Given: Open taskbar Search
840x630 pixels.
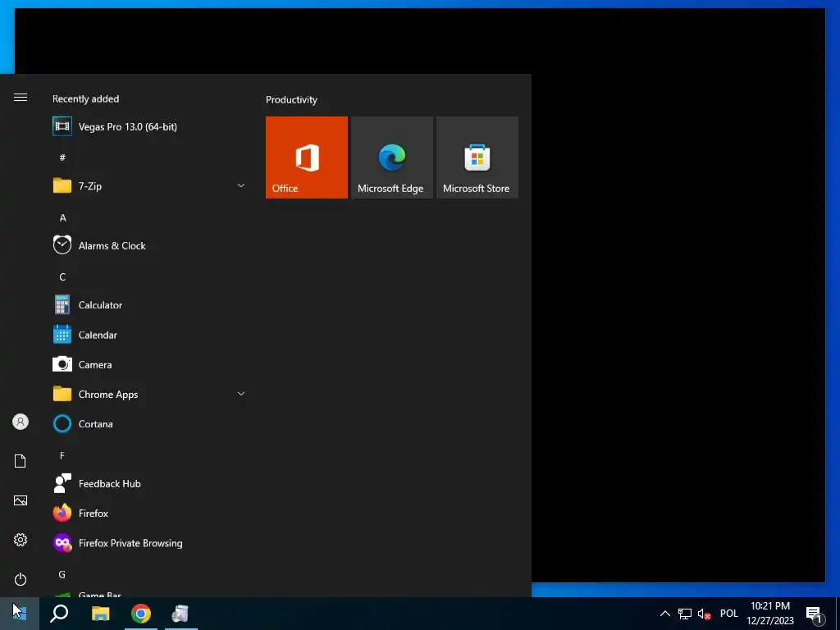Looking at the screenshot, I should [59, 614].
